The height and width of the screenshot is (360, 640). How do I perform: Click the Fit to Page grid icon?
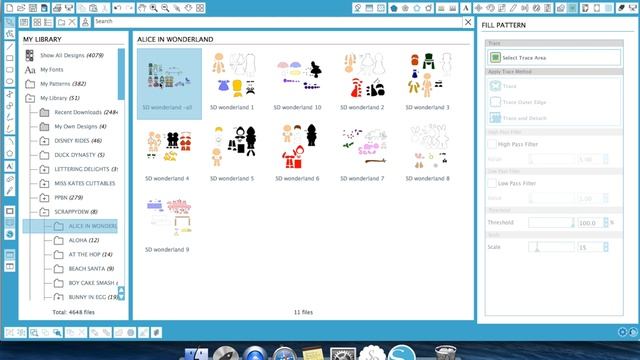pos(200,8)
